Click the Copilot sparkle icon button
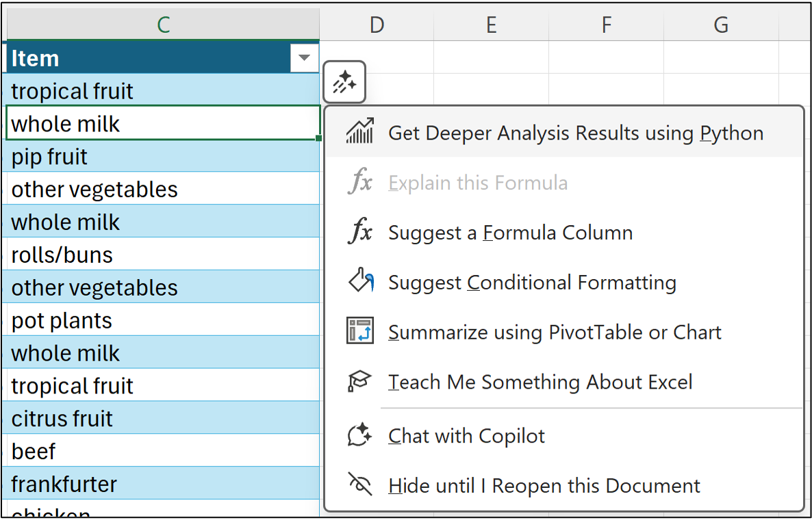This screenshot has width=812, height=520. [344, 83]
